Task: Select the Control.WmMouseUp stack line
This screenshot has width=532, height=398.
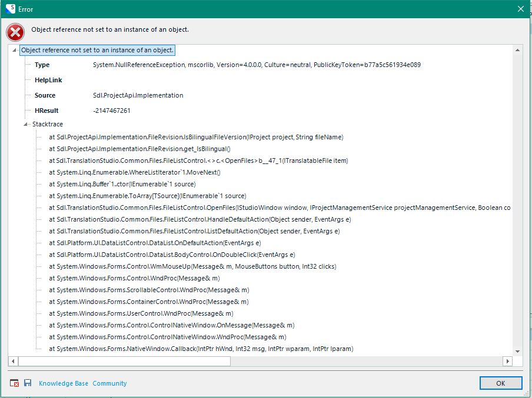Action: [192, 266]
